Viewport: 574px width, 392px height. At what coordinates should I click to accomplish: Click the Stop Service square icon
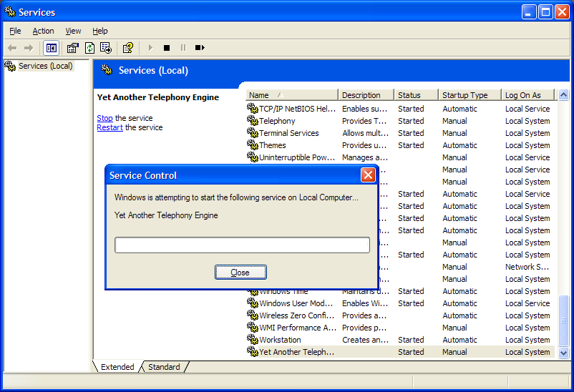tap(167, 48)
